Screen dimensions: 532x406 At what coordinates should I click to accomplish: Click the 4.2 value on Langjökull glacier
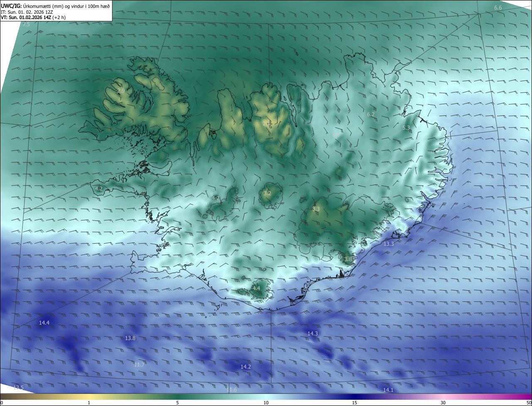click(x=215, y=198)
